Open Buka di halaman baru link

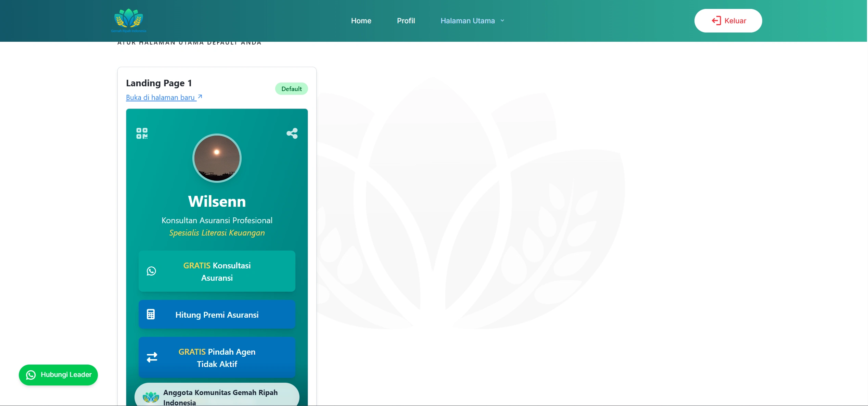[160, 98]
